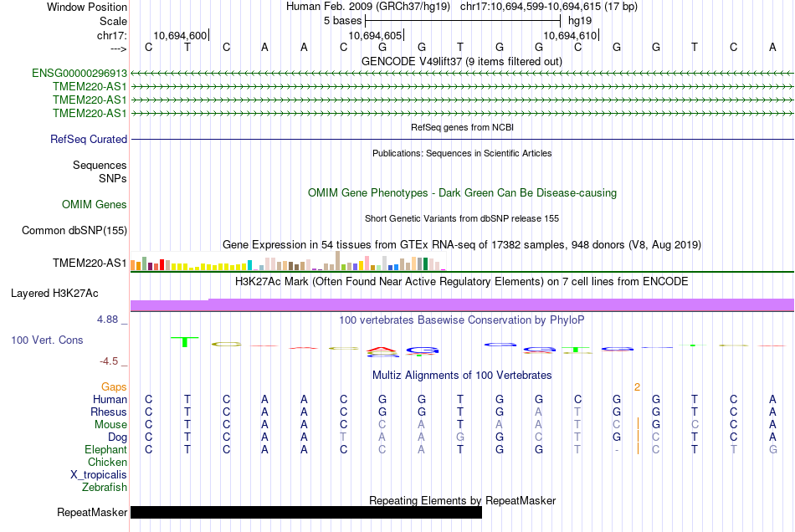Click the blue RefSeq Curated intron line
The height and width of the screenshot is (532, 795).
tap(462, 139)
